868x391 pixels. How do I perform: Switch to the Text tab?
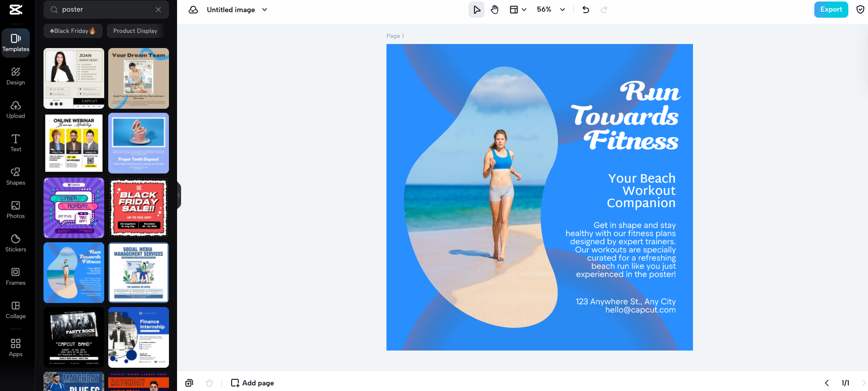click(16, 143)
